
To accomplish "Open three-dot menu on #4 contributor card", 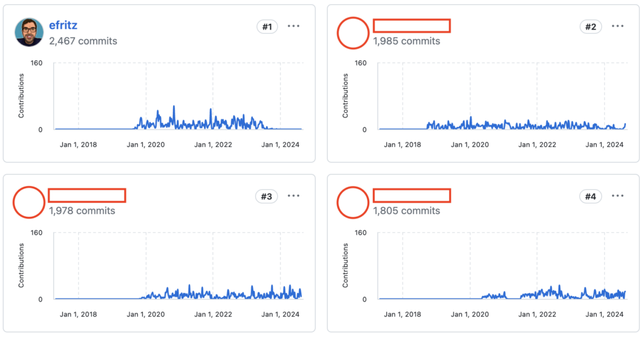I will coord(618,196).
